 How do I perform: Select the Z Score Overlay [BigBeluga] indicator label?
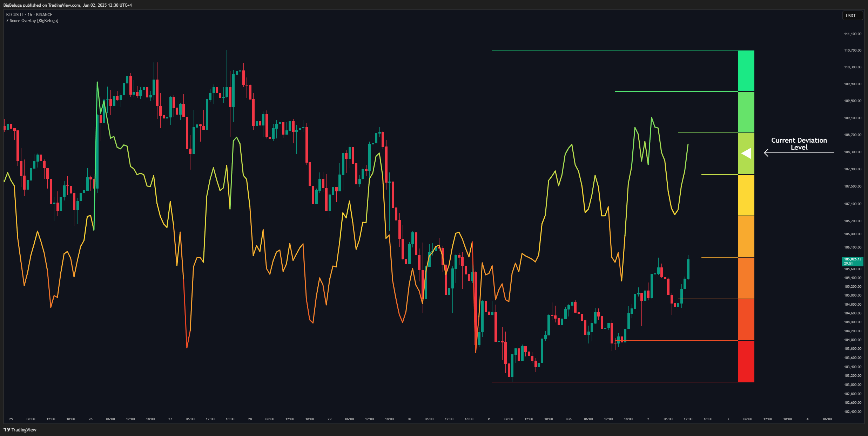[32, 21]
